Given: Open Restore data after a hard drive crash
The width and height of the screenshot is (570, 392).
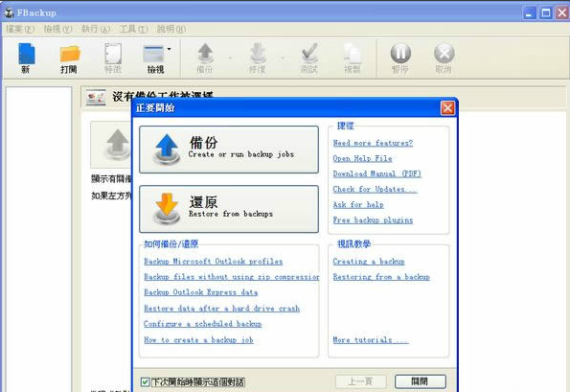Looking at the screenshot, I should point(221,309).
